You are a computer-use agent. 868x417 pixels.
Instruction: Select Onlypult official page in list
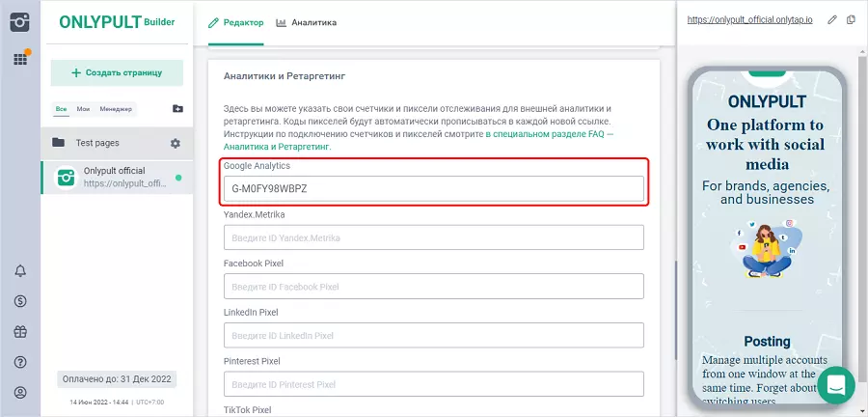[116, 177]
